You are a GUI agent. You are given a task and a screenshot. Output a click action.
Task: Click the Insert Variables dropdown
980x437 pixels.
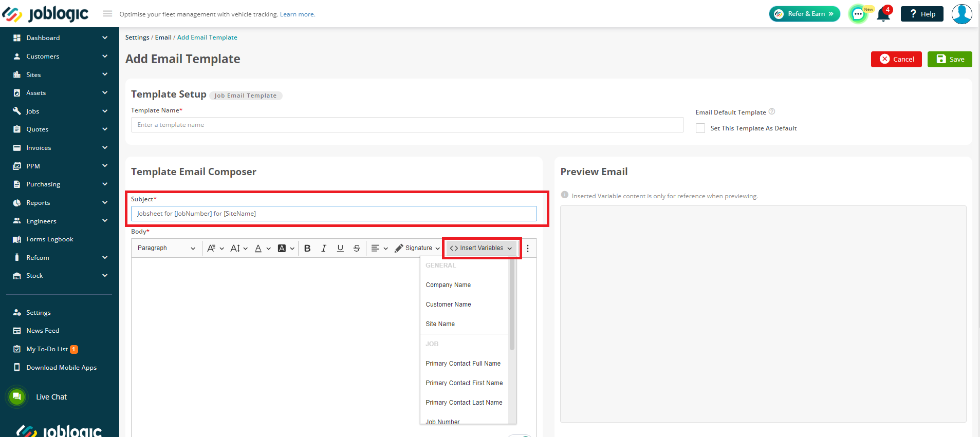pyautogui.click(x=481, y=248)
